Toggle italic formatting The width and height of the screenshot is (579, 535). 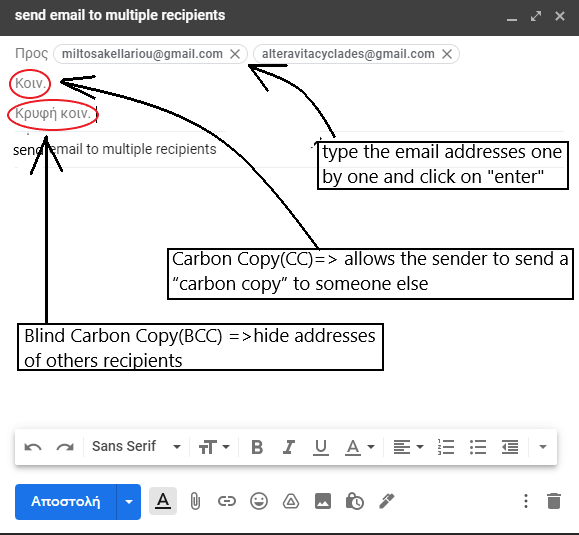pos(289,447)
